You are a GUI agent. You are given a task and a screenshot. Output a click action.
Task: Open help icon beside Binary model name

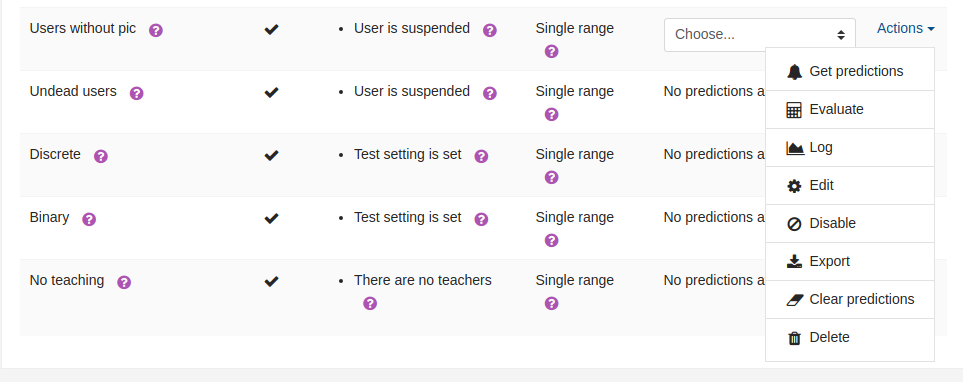89,219
